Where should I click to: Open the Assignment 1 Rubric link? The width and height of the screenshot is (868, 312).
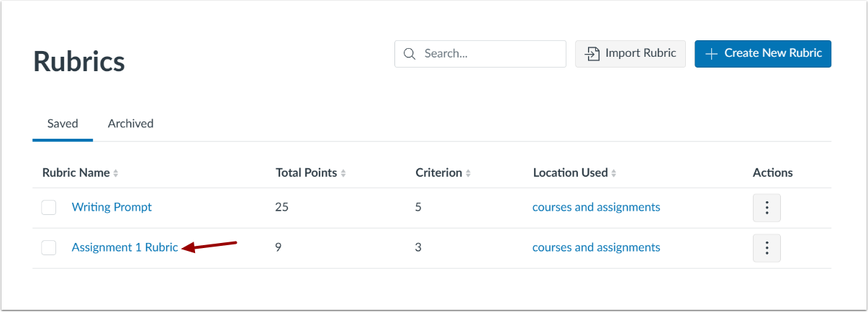(125, 247)
